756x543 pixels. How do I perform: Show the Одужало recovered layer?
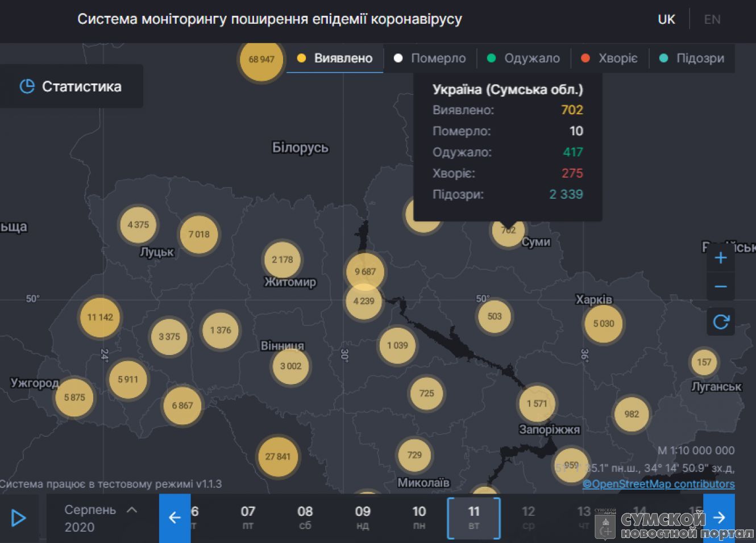(x=524, y=59)
